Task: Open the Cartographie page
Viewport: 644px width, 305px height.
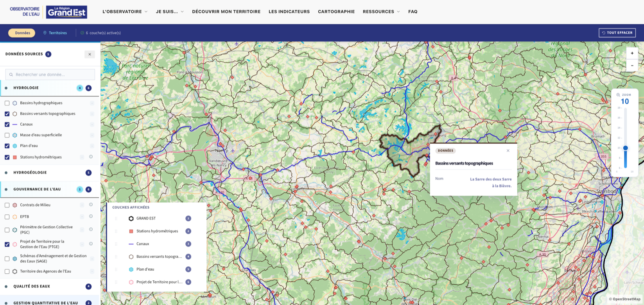Action: pyautogui.click(x=336, y=12)
